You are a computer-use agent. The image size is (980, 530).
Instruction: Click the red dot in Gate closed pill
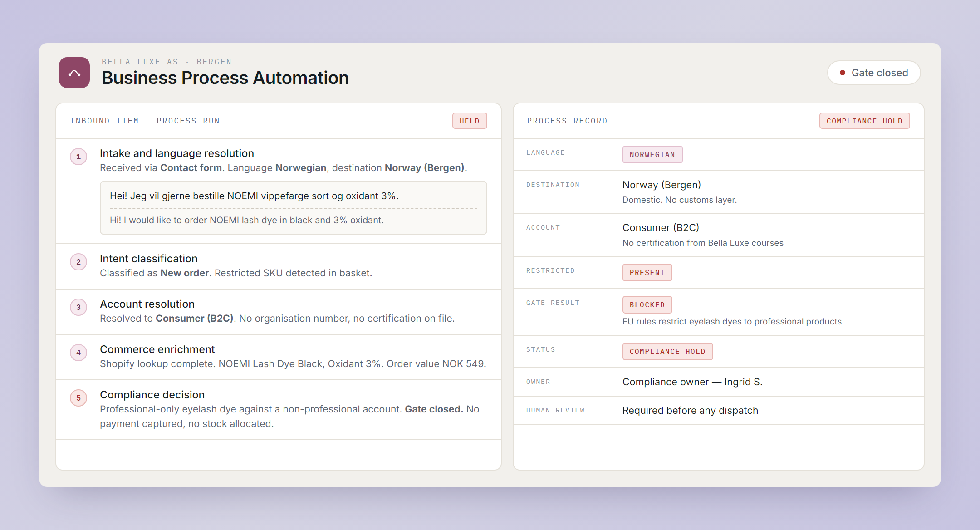click(x=843, y=73)
